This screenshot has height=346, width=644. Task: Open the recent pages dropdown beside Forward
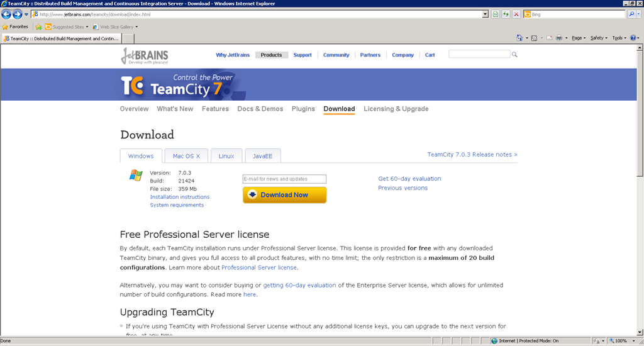(x=26, y=14)
